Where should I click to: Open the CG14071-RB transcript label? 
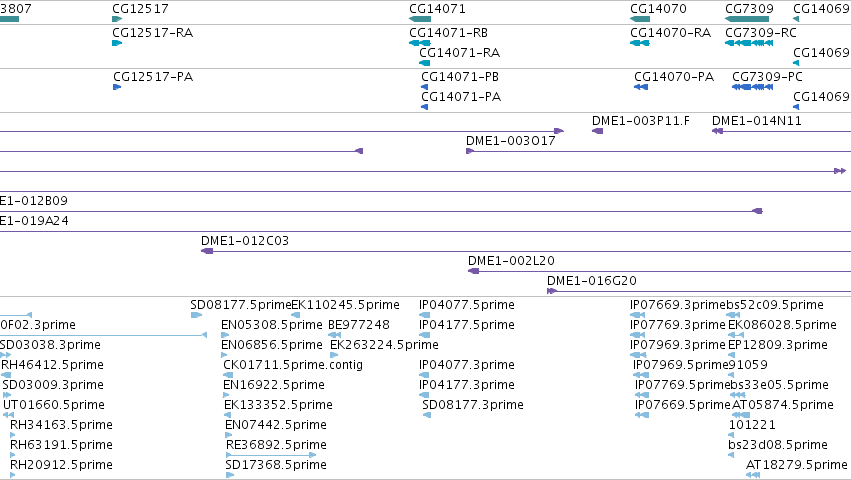click(x=448, y=33)
